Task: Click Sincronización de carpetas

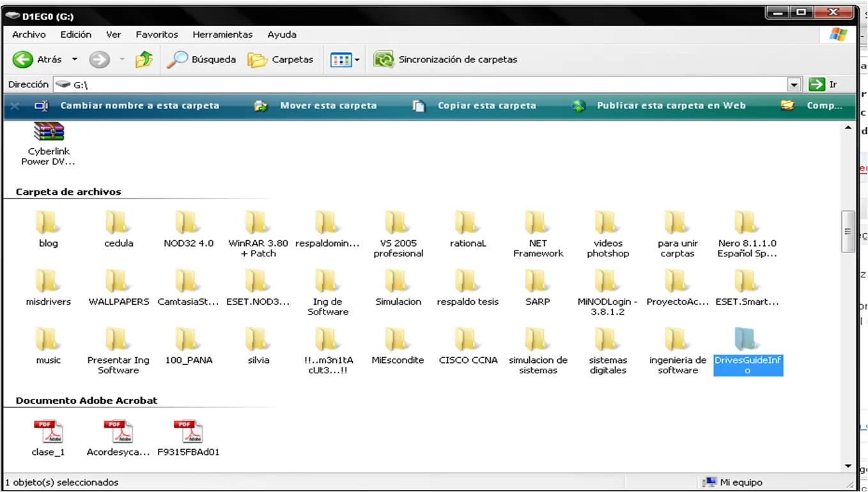Action: click(446, 59)
